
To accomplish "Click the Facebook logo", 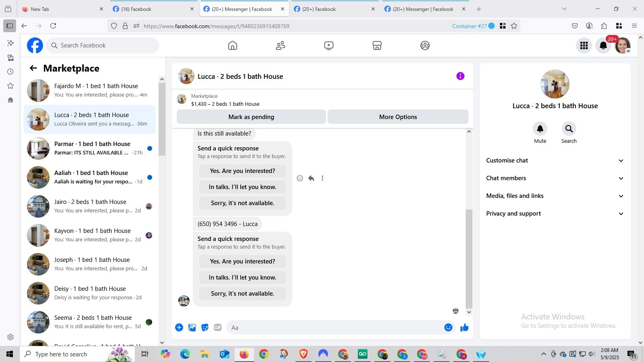I will pyautogui.click(x=35, y=45).
